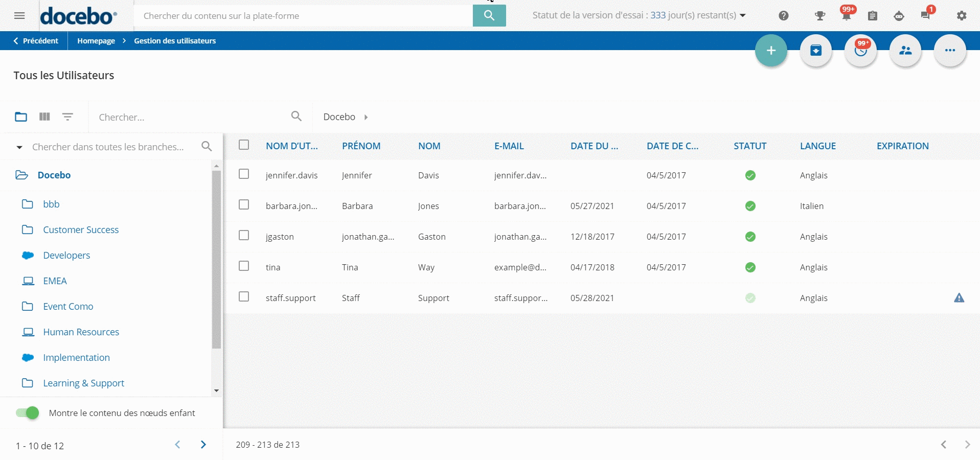Click the warning triangle on staff.support row

click(x=959, y=298)
